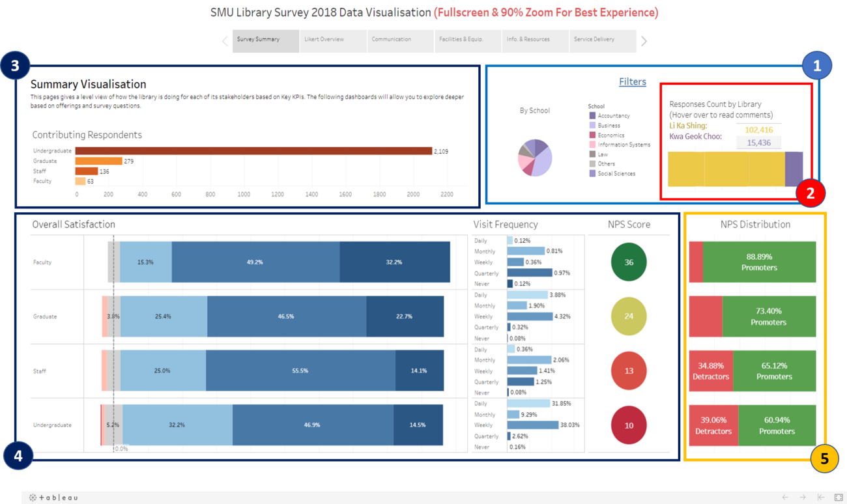Screen dimensions: 847x504
Task: Click the purple Kwa Geok Choo responses bar
Action: [x=794, y=169]
